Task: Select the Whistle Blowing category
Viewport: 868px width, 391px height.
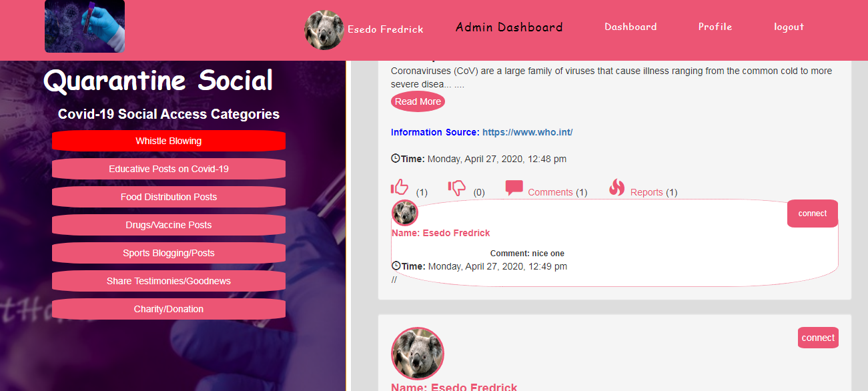Action: pos(169,141)
